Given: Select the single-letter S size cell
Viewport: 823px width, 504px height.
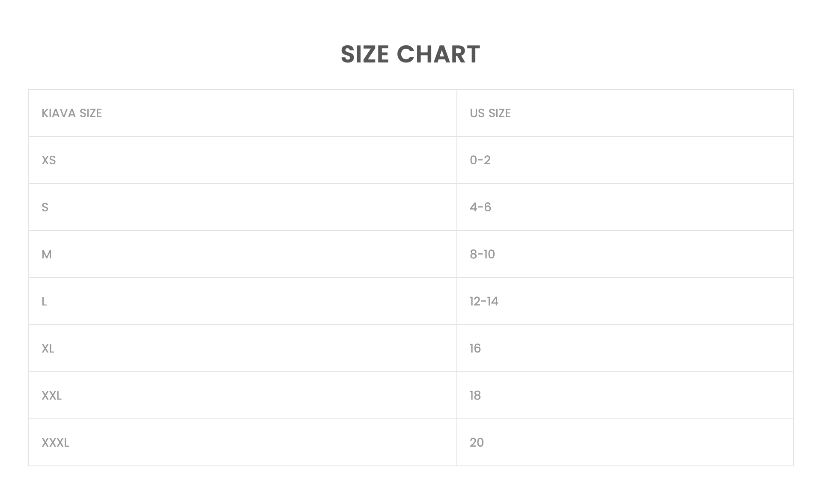Looking at the screenshot, I should [x=45, y=208].
